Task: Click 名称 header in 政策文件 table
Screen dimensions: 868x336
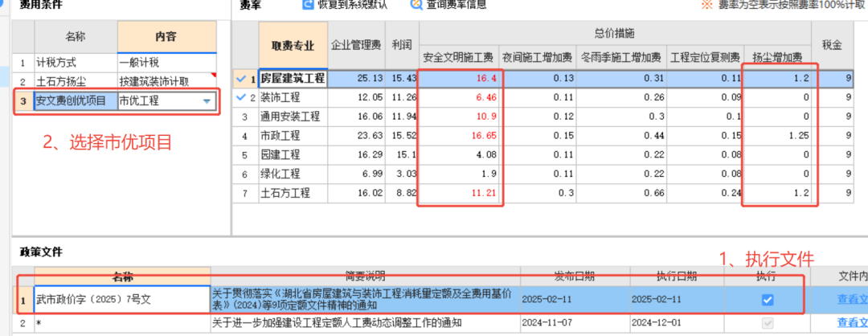Action: click(x=122, y=277)
